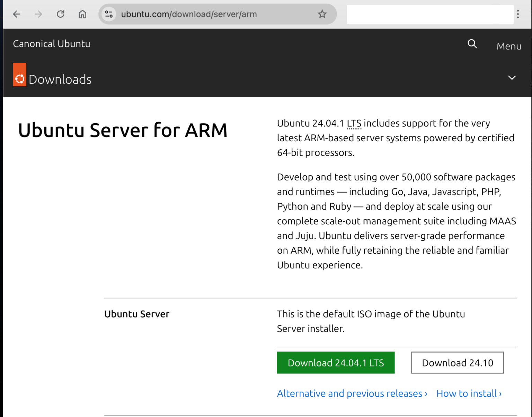The height and width of the screenshot is (417, 532).
Task: Download Ubuntu Server 24.04.1 LTS
Action: (335, 363)
